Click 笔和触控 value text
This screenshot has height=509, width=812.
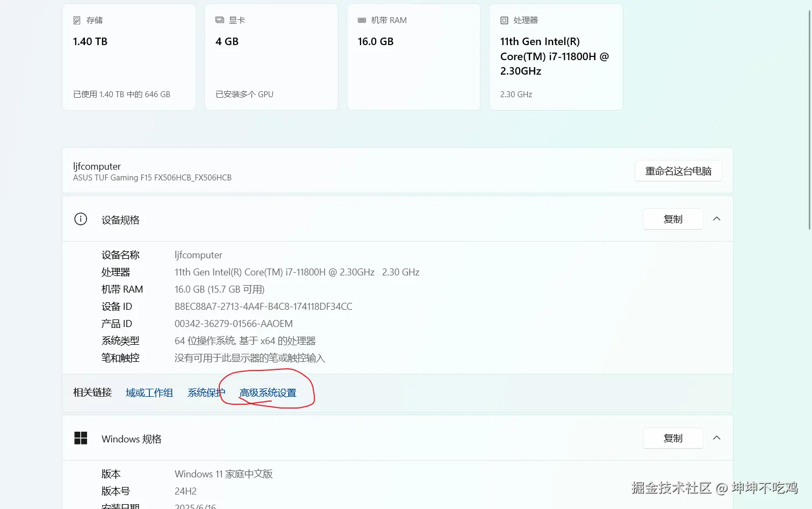click(x=250, y=358)
